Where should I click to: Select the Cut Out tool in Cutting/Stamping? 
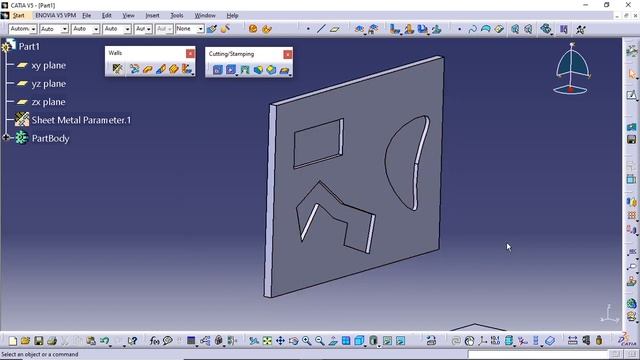[218, 70]
